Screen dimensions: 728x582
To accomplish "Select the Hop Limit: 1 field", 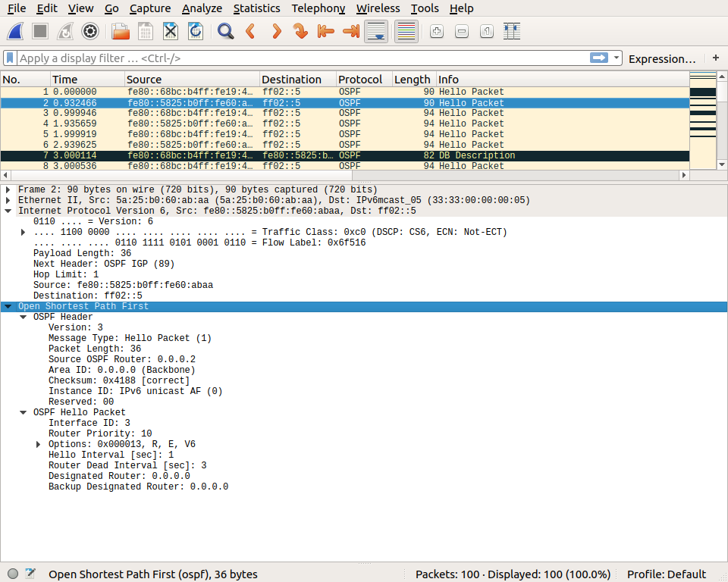I will (66, 274).
